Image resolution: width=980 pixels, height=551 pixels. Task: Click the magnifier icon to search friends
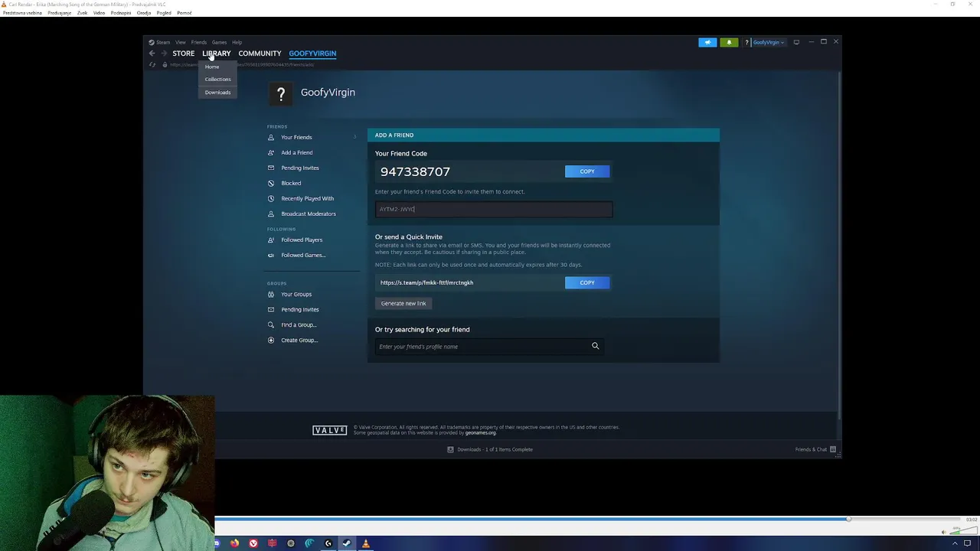[595, 346]
